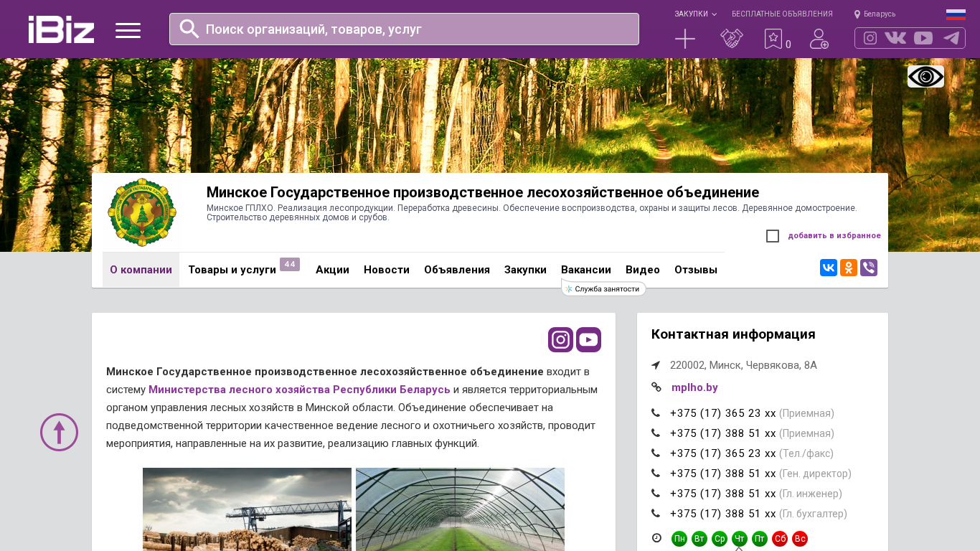This screenshot has width=980, height=551.
Task: Click the plus add icon in header
Action: [x=685, y=39]
